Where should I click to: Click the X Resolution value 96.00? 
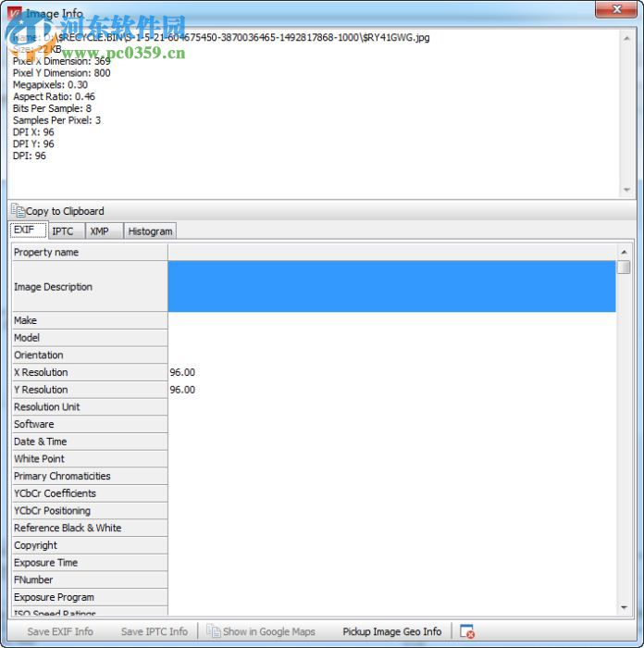coord(182,372)
